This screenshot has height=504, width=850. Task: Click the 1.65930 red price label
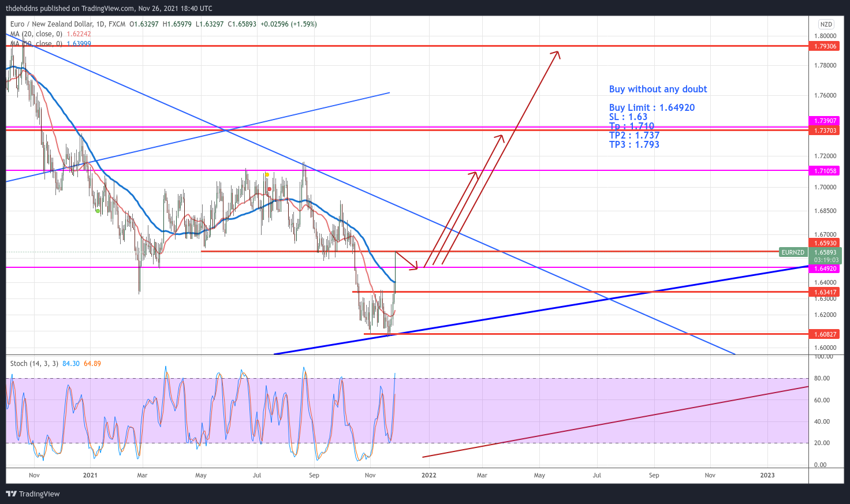(826, 243)
